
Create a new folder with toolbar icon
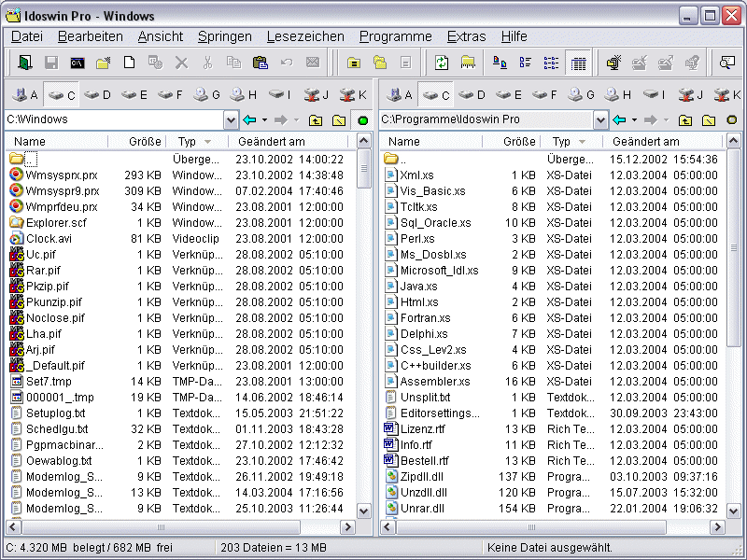coord(103,63)
